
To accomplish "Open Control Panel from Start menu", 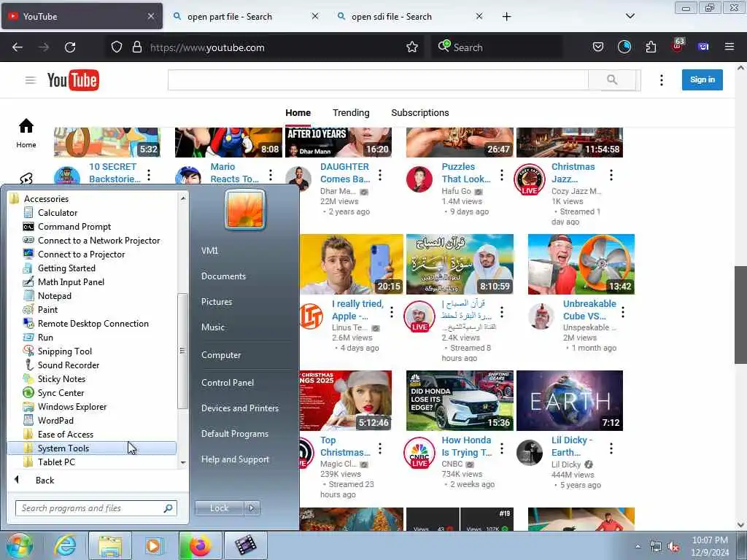I will click(x=228, y=382).
